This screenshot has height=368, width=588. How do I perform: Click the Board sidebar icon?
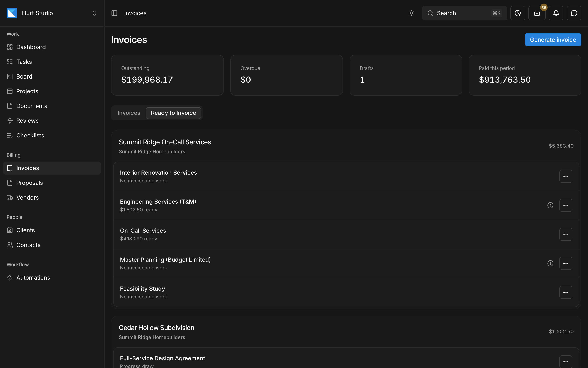pyautogui.click(x=10, y=76)
